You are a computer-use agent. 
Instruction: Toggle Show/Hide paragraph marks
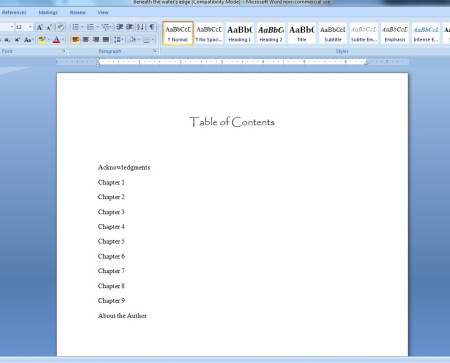pos(152,27)
